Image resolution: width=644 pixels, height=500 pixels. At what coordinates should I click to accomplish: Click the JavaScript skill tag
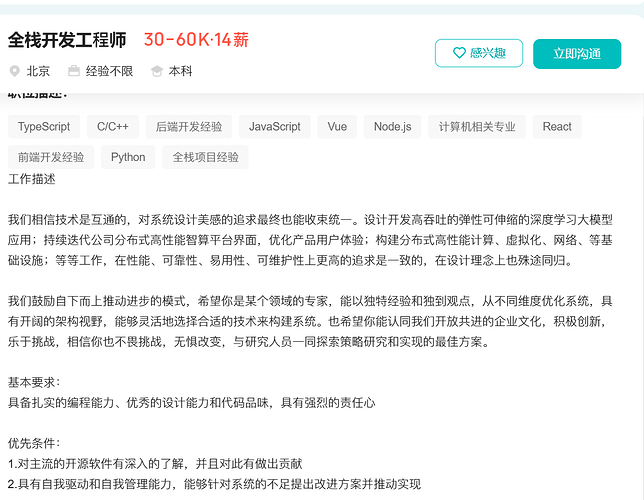(275, 127)
